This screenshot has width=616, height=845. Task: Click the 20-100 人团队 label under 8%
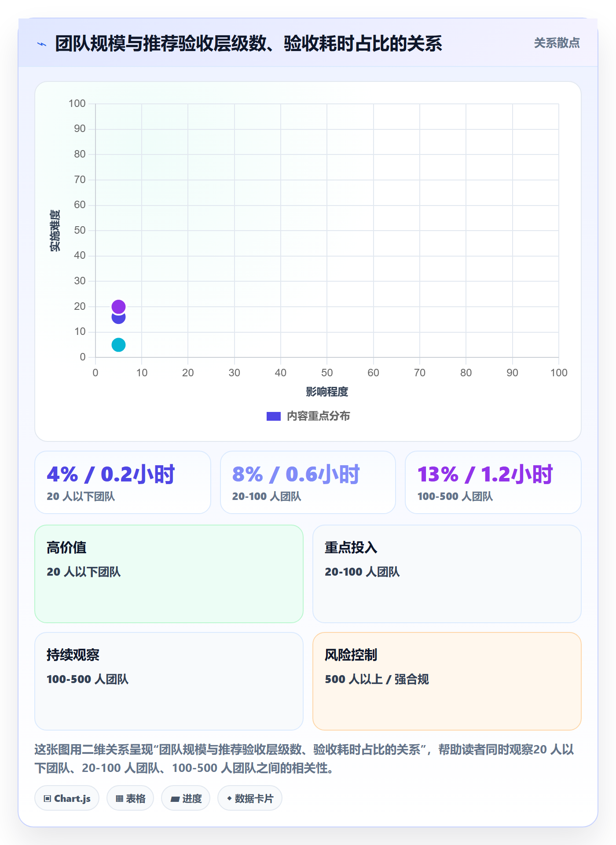[x=267, y=496]
